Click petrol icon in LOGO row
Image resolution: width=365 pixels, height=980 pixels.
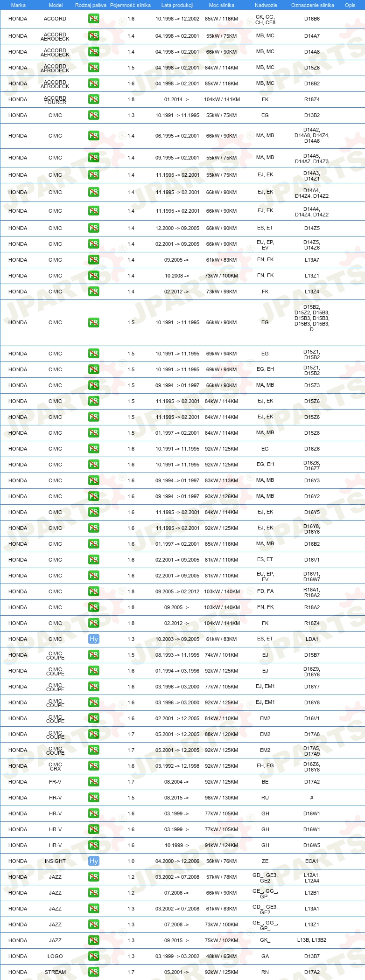coord(94,956)
